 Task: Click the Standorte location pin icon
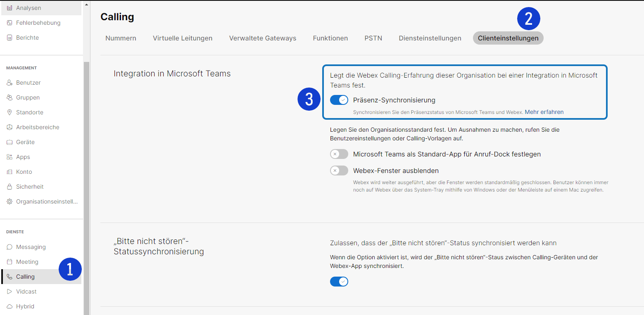(10, 112)
